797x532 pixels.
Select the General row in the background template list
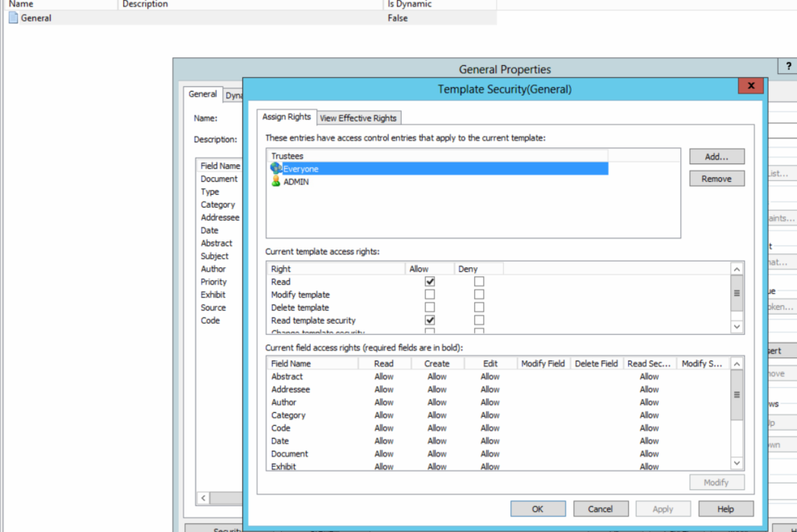pos(252,18)
